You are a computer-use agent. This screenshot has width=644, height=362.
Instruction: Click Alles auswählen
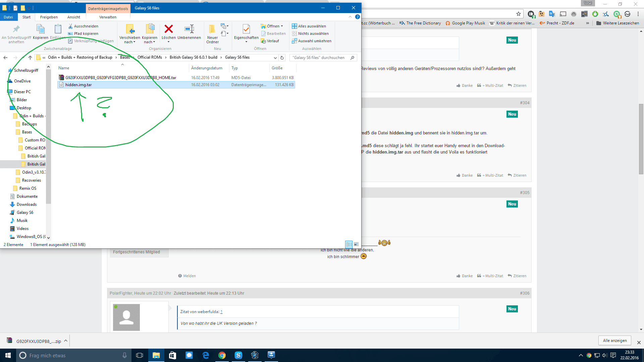coord(309,26)
